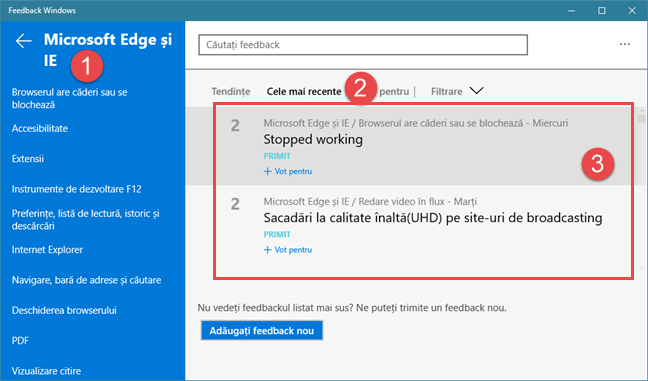Minimize the Feedback Windows window
This screenshot has height=381, width=648.
572,11
